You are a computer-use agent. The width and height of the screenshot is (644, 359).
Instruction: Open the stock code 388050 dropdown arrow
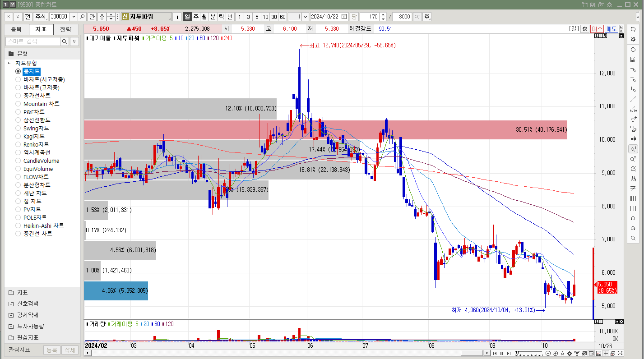[x=74, y=16]
